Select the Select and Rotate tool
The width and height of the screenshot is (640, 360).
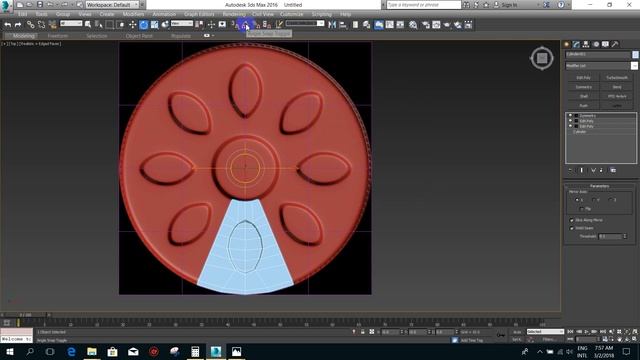pyautogui.click(x=144, y=25)
